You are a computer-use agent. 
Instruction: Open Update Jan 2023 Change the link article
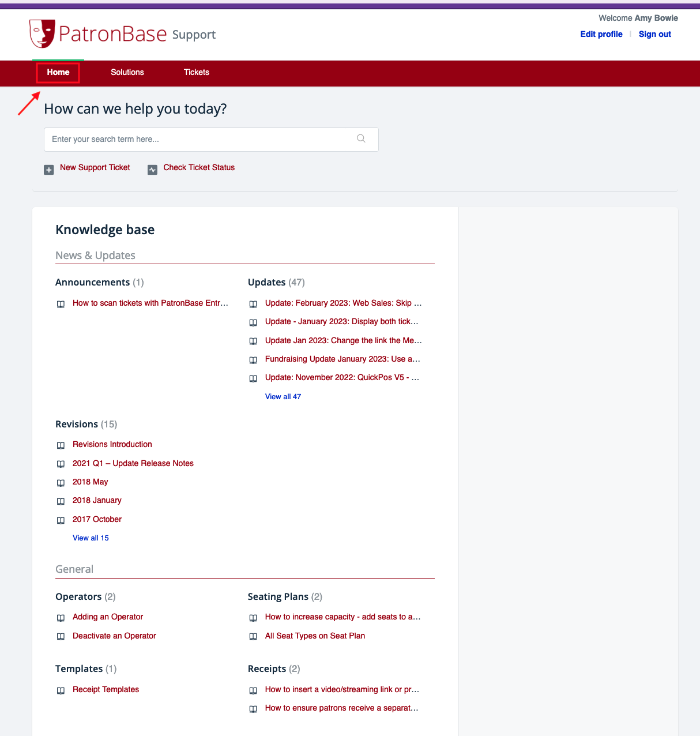pos(344,340)
